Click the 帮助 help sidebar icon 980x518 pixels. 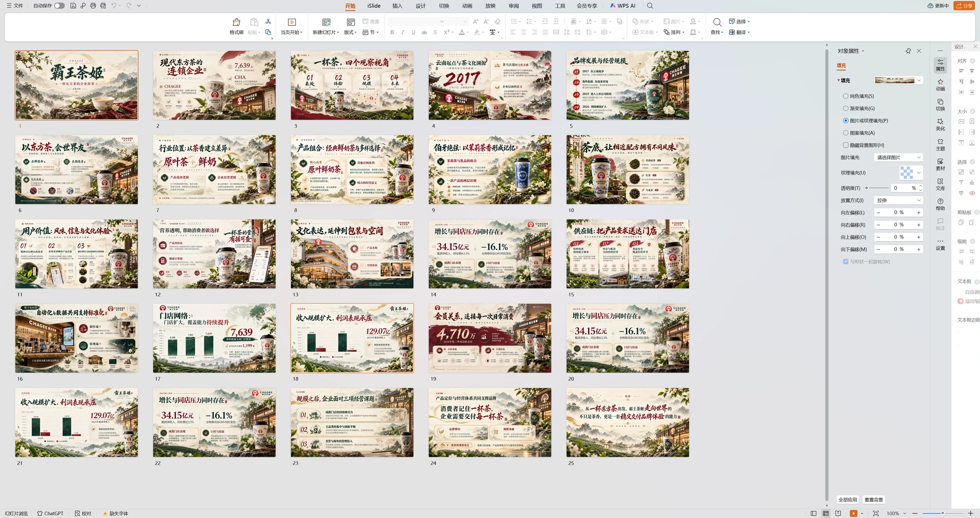[940, 204]
